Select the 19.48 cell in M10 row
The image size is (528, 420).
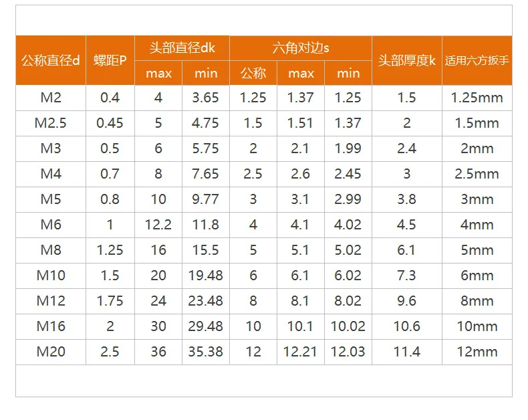(206, 276)
